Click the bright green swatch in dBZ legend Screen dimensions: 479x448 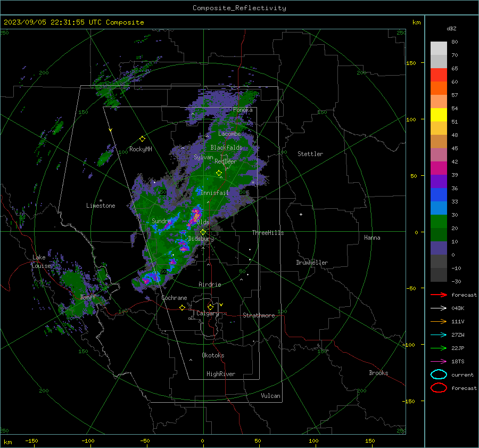pos(439,222)
